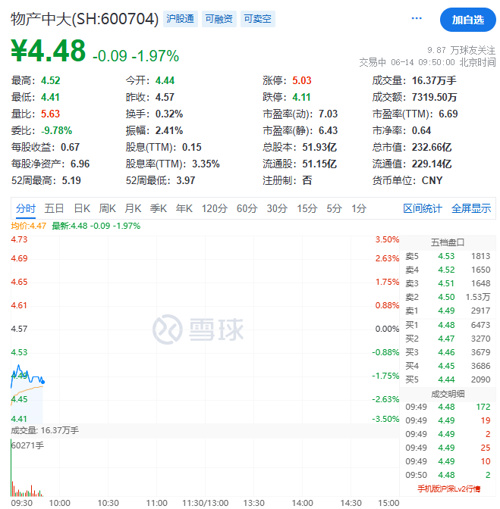Screen dimensions: 500x509
Task: Select the 卖3 order row at 4.51
Action: click(448, 284)
